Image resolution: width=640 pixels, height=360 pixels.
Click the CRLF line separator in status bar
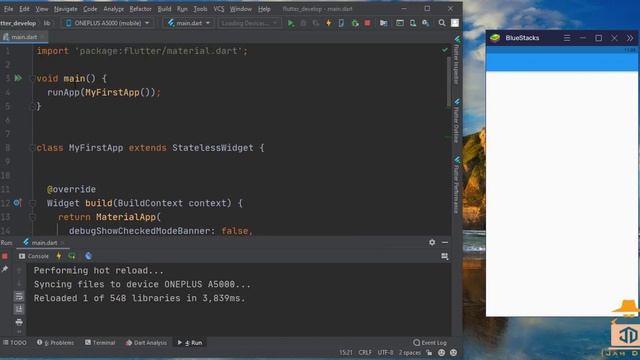[x=365, y=353]
